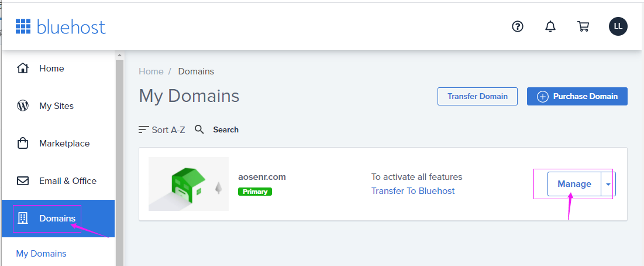Screen dimensions: 644x266
Task: Open the LL user avatar menu
Action: [618, 26]
